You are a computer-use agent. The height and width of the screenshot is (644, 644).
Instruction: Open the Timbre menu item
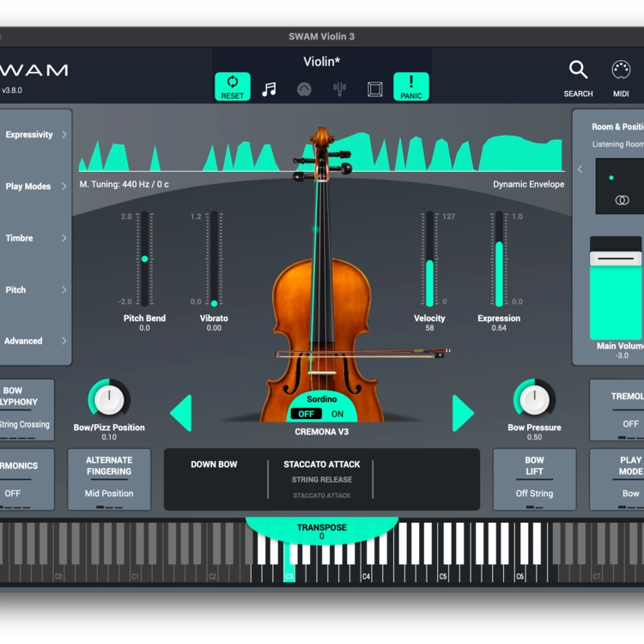tap(34, 238)
